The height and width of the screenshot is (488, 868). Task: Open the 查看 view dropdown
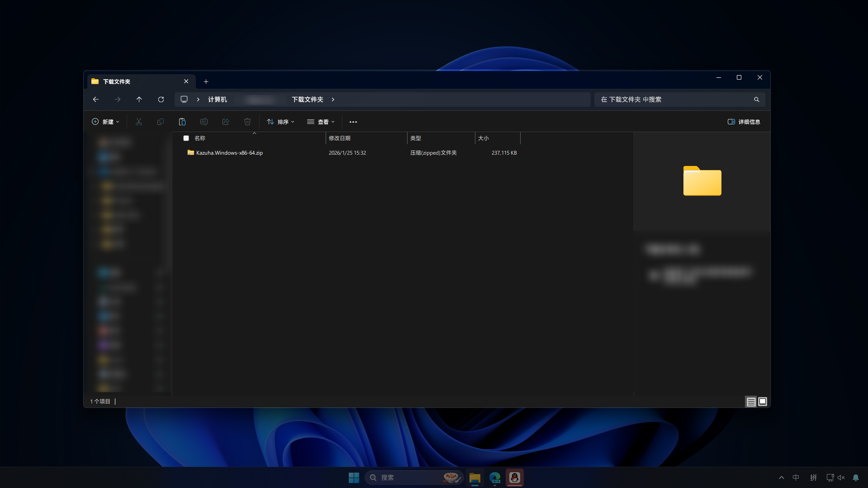(321, 122)
